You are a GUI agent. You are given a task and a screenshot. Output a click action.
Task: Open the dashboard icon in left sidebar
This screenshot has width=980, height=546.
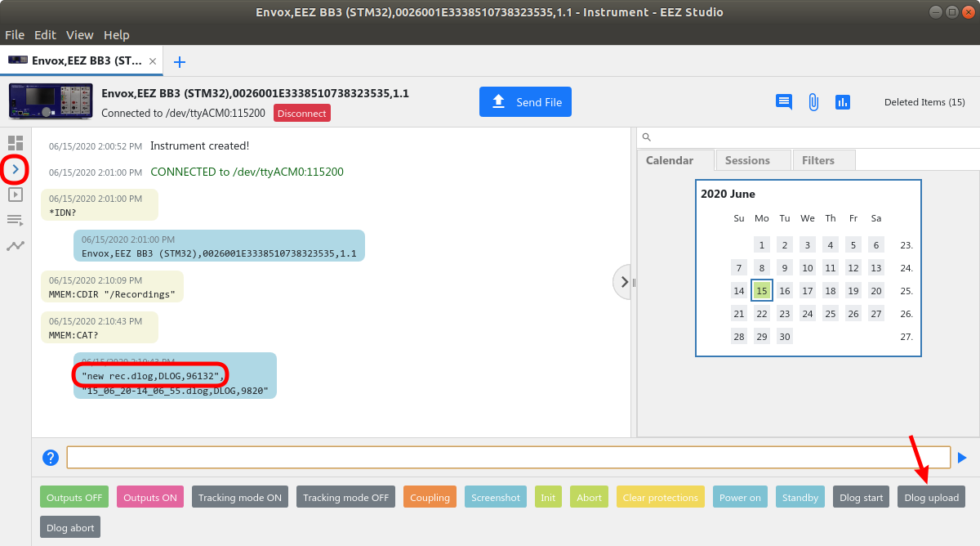16,143
